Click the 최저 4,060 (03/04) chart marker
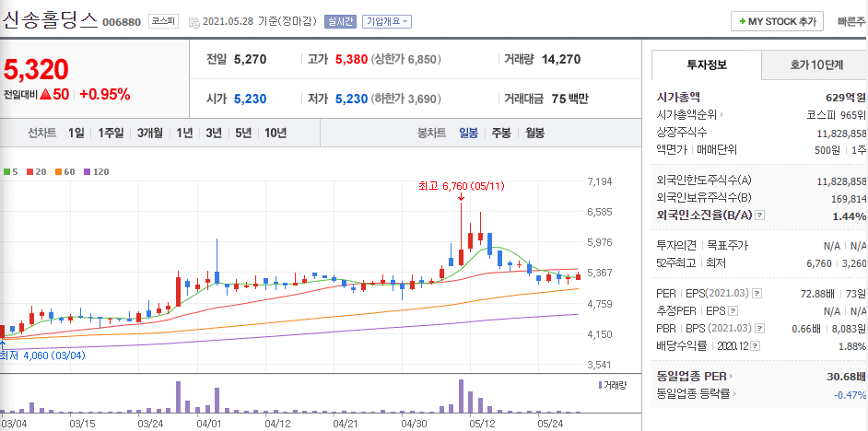868x431 pixels. [x=42, y=355]
